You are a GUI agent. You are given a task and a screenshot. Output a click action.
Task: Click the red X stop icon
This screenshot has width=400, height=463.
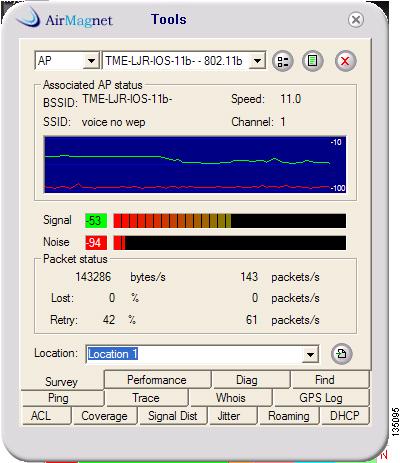pos(345,61)
